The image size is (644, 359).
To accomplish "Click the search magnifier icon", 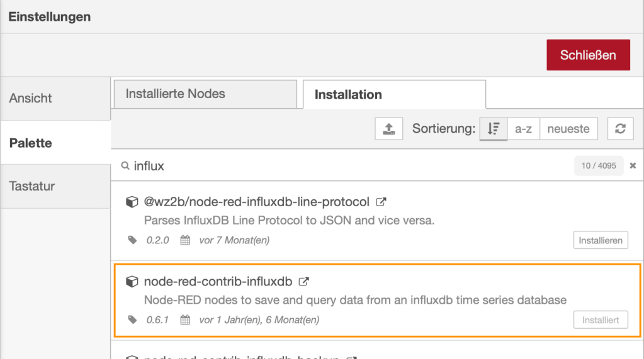I will [125, 165].
